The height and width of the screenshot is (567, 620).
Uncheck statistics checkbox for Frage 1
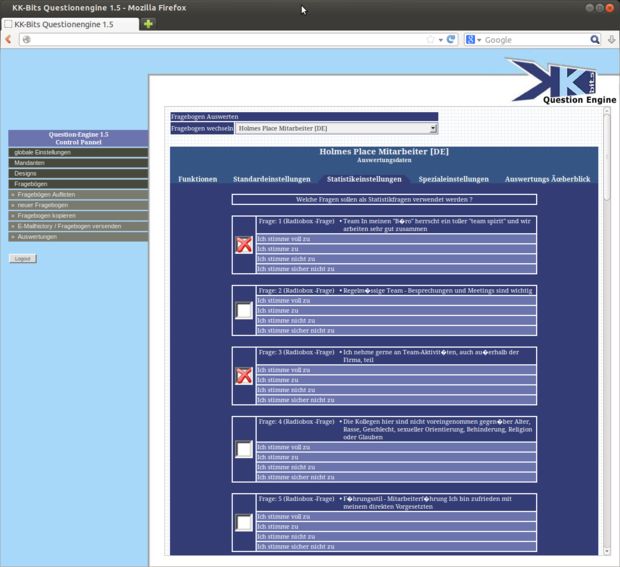coord(244,245)
